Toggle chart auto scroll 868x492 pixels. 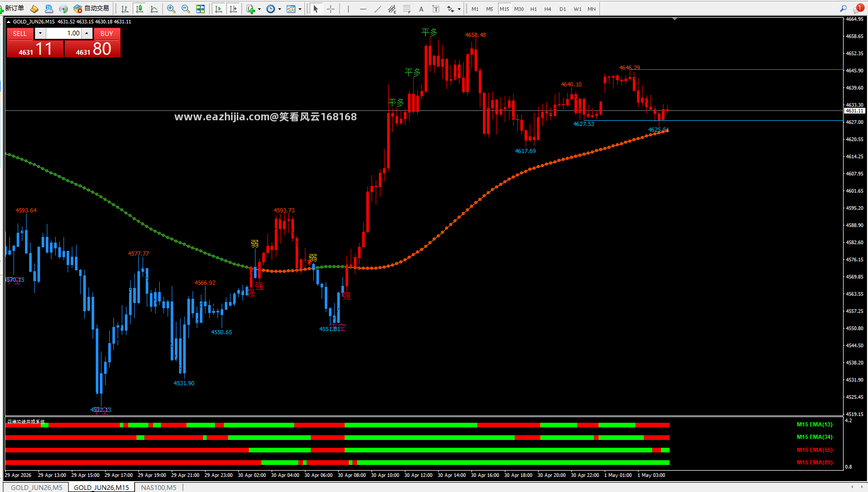pyautogui.click(x=219, y=9)
